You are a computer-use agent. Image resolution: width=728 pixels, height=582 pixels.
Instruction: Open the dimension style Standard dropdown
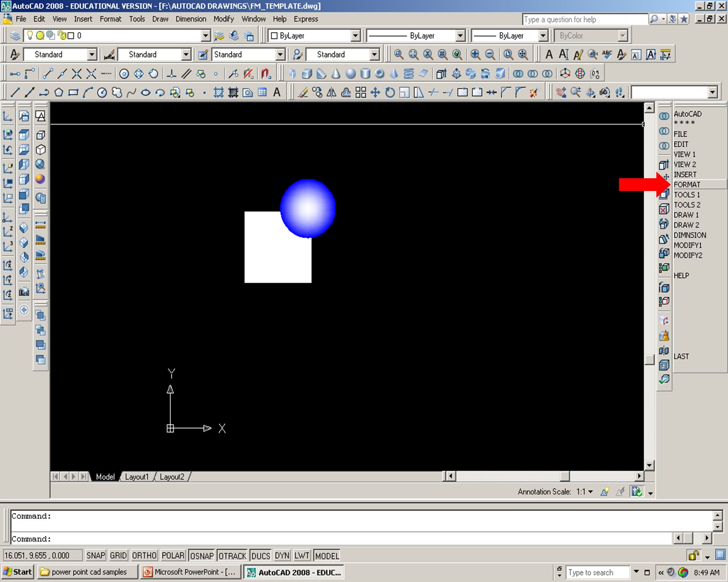(186, 54)
